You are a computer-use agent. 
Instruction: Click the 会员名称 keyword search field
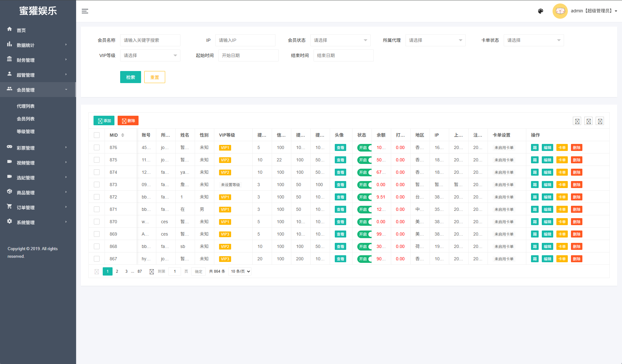tap(150, 40)
